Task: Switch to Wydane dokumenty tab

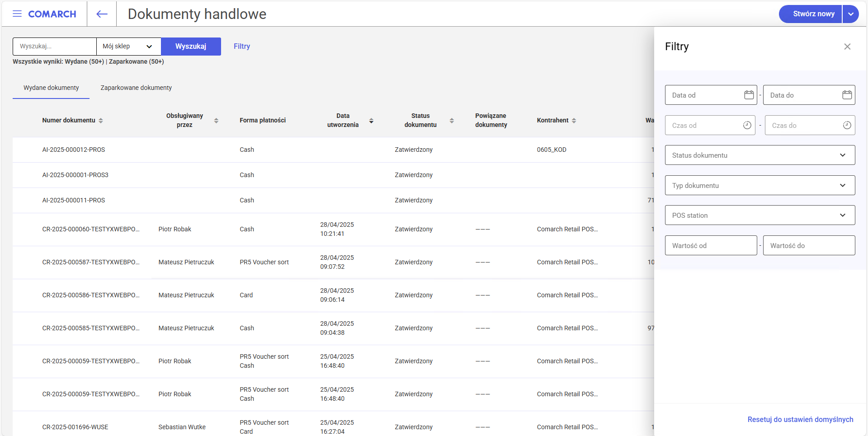Action: click(x=51, y=88)
